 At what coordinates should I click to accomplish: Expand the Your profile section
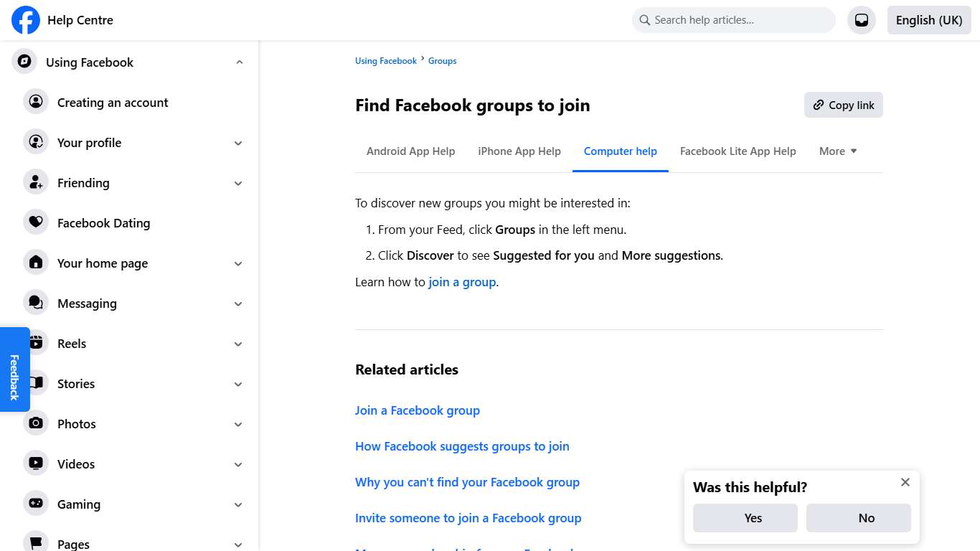click(238, 143)
